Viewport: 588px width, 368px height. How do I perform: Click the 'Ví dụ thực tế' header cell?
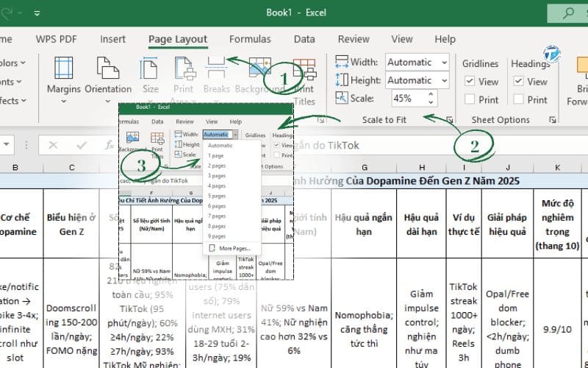[464, 224]
